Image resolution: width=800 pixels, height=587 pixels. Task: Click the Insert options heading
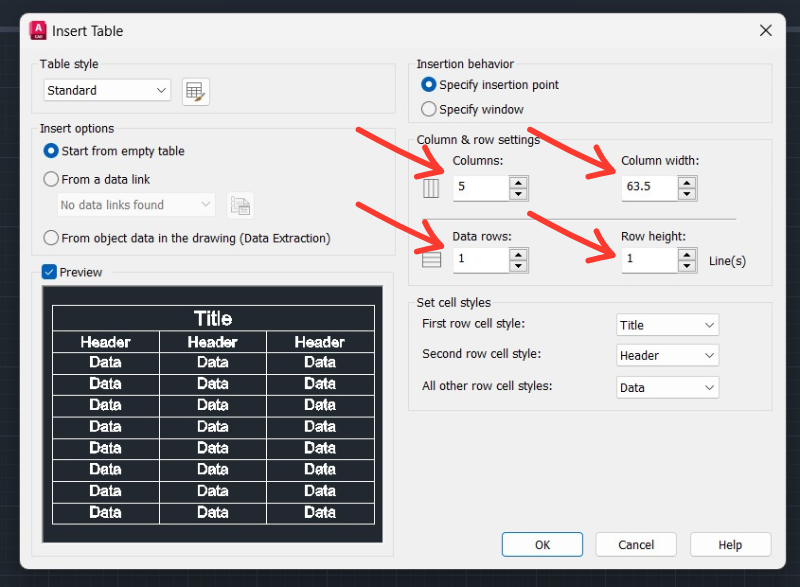click(77, 128)
